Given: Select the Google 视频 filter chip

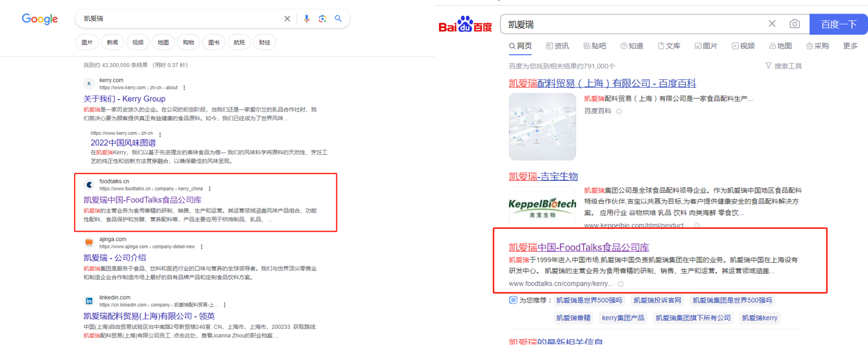Looking at the screenshot, I should click(x=138, y=42).
